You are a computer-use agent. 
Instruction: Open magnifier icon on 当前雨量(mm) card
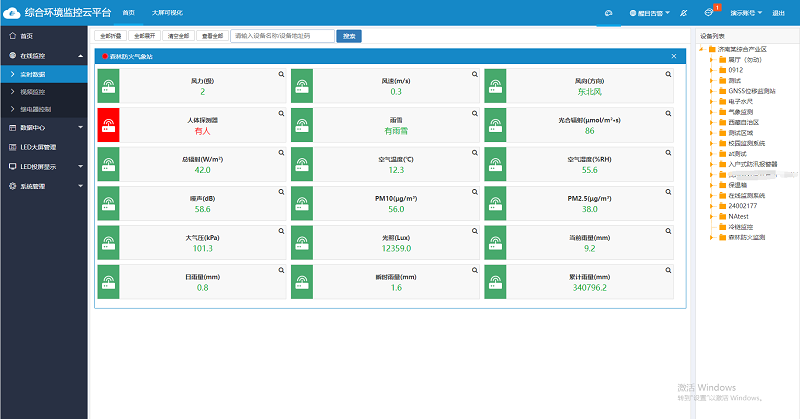[x=668, y=231]
